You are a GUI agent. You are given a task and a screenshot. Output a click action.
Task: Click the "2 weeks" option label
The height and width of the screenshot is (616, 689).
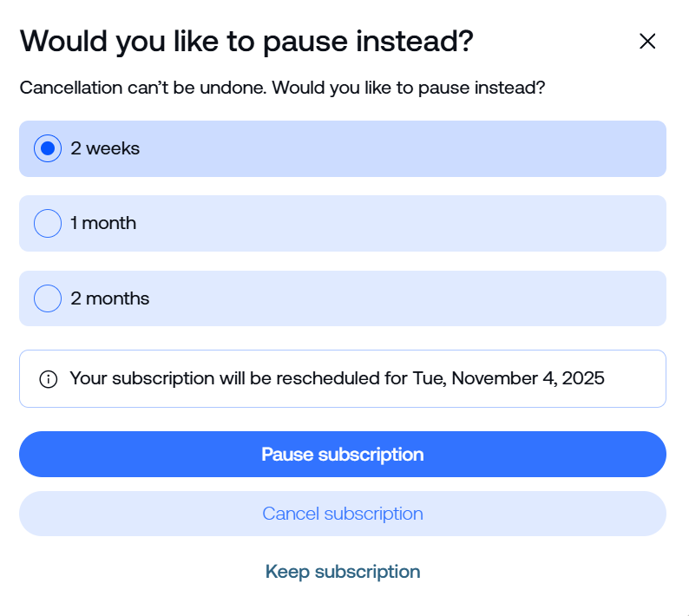click(x=105, y=148)
